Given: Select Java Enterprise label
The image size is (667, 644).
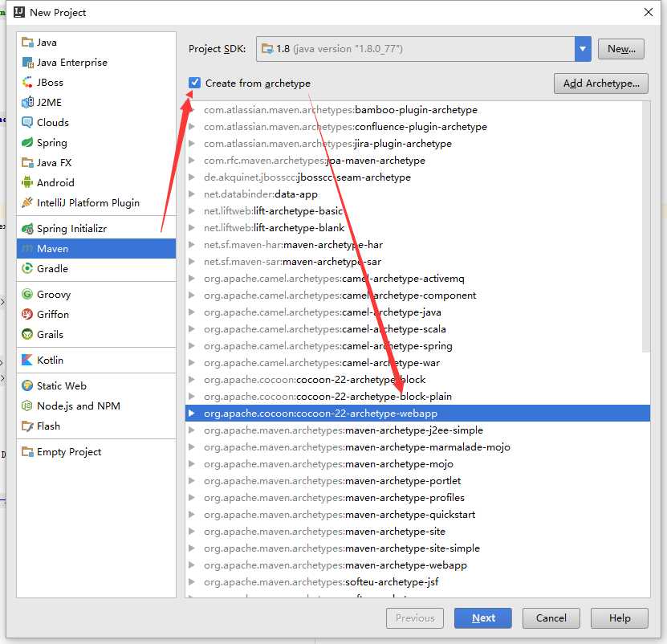Looking at the screenshot, I should click(72, 62).
